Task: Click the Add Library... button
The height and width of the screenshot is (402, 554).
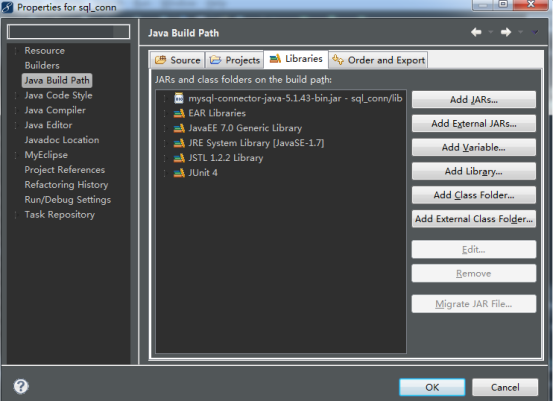Action: coord(473,171)
